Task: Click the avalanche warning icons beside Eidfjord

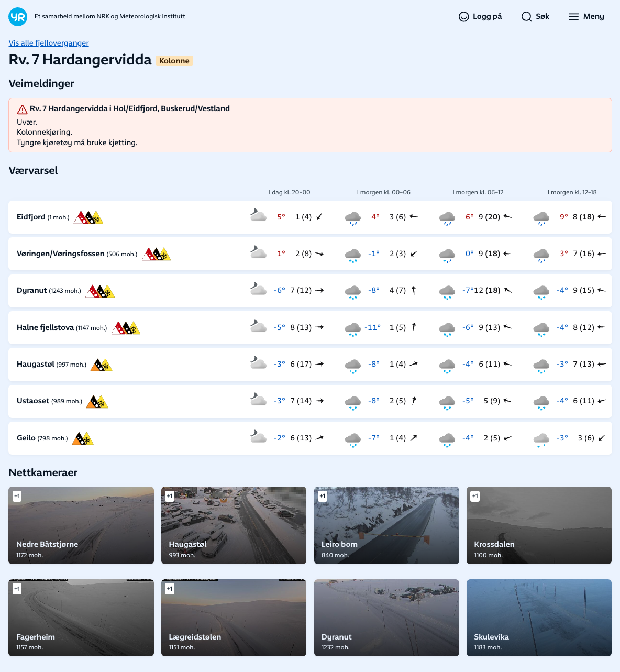Action: [88, 217]
